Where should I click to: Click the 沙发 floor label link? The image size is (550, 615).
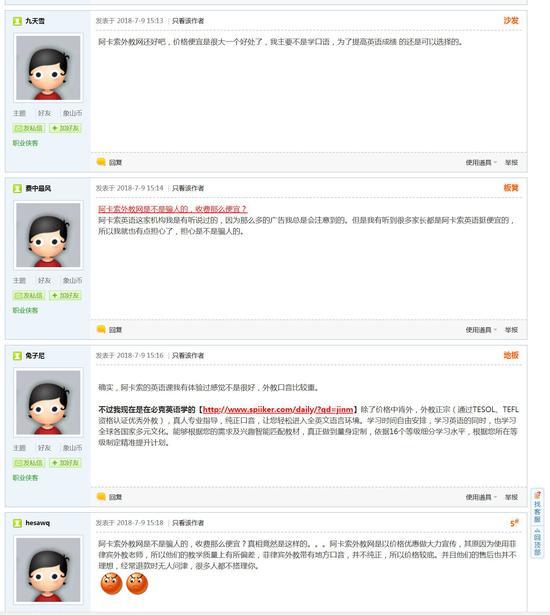511,20
